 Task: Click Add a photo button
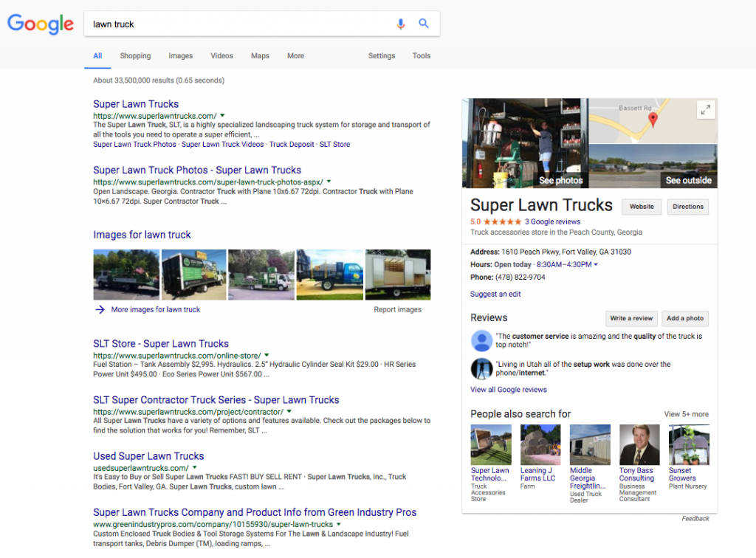[685, 319]
